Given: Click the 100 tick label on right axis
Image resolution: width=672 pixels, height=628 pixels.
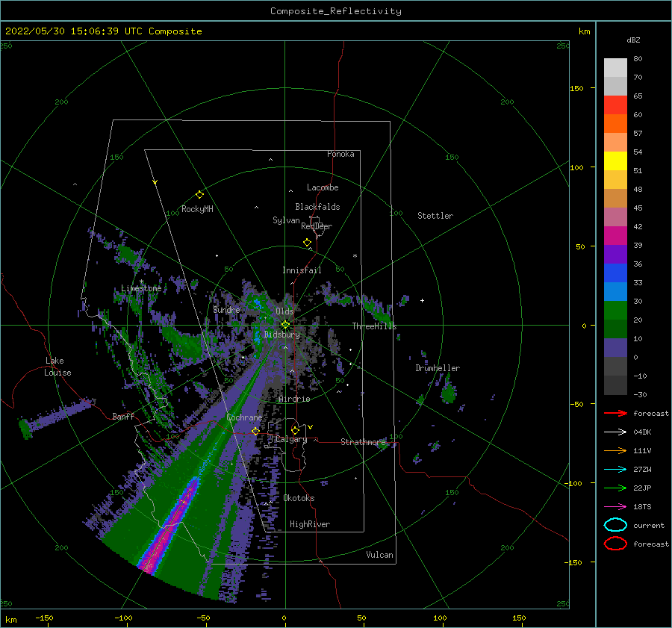Looking at the screenshot, I should click(x=576, y=167).
